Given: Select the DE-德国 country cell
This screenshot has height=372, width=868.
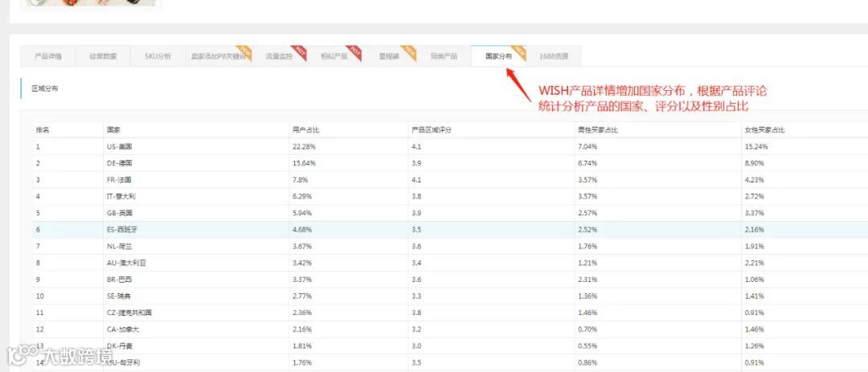Looking at the screenshot, I should pos(120,163).
